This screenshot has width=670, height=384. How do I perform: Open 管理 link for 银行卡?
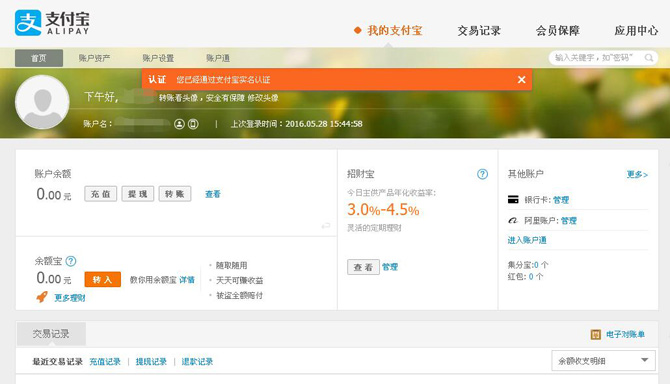[x=561, y=200]
